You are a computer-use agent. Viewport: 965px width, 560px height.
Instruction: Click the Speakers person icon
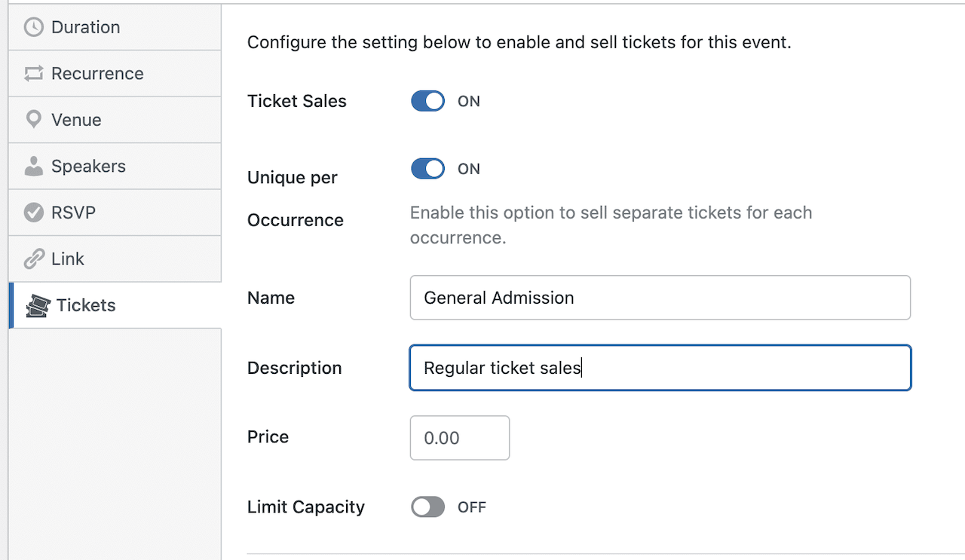(34, 167)
